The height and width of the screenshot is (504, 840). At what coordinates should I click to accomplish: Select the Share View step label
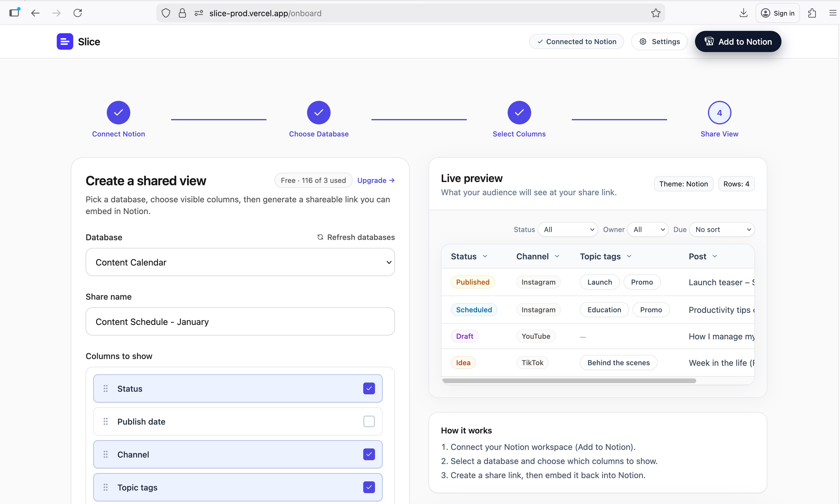pos(719,134)
